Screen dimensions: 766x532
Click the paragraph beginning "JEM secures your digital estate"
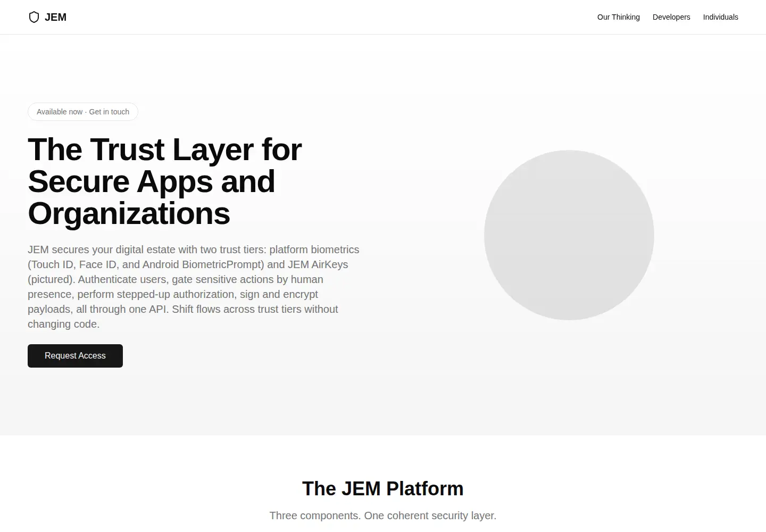coord(194,287)
